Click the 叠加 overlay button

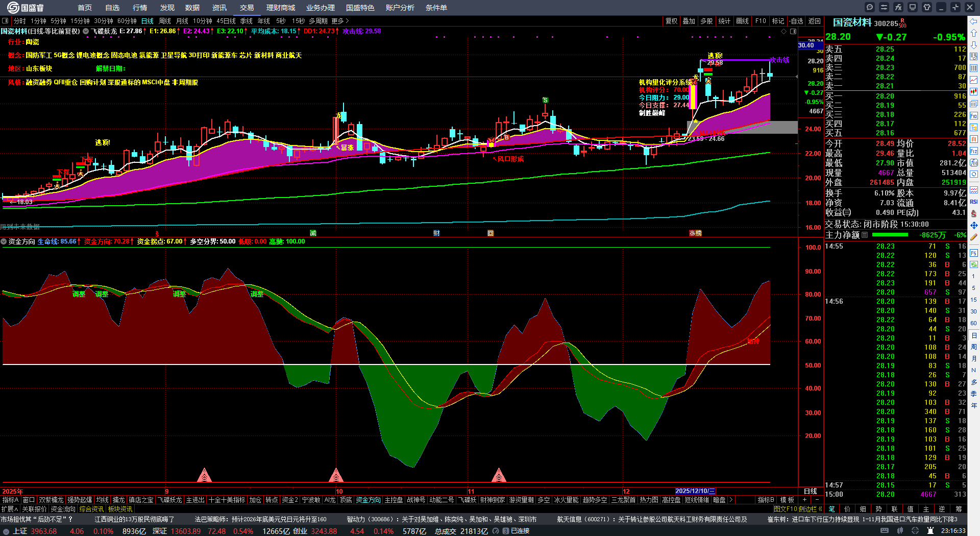(689, 21)
